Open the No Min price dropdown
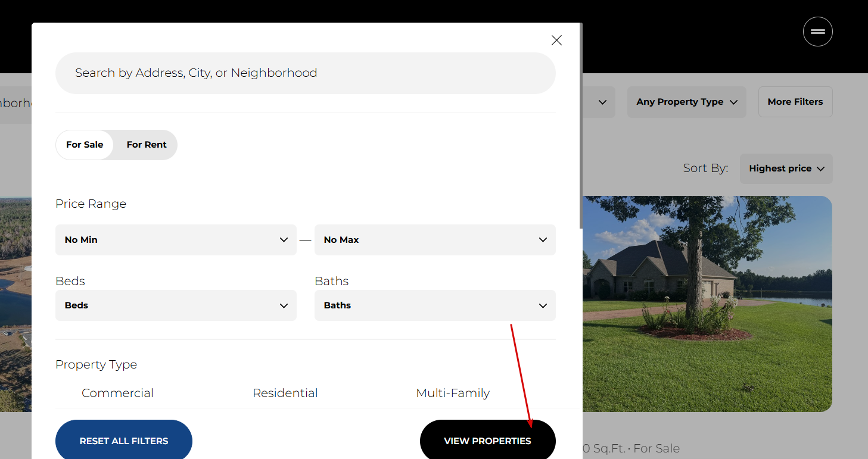Viewport: 868px width, 459px height. coord(176,240)
